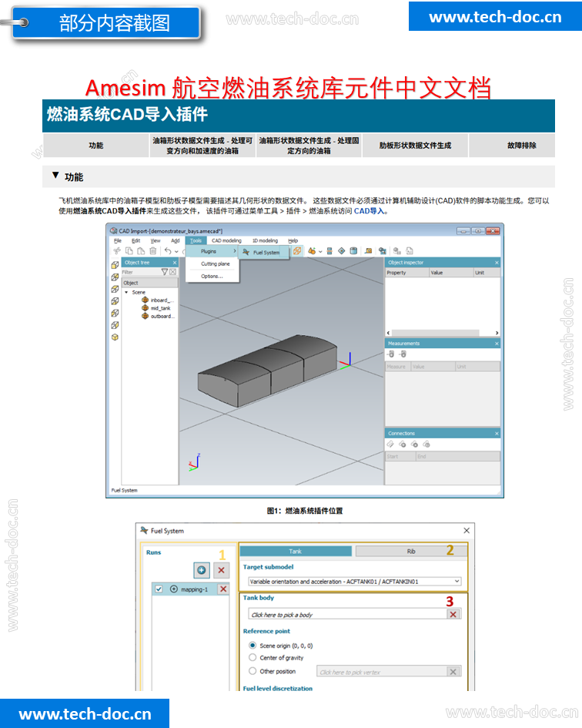
Task: Click the measuring tape toolbar icon
Action: point(369,250)
